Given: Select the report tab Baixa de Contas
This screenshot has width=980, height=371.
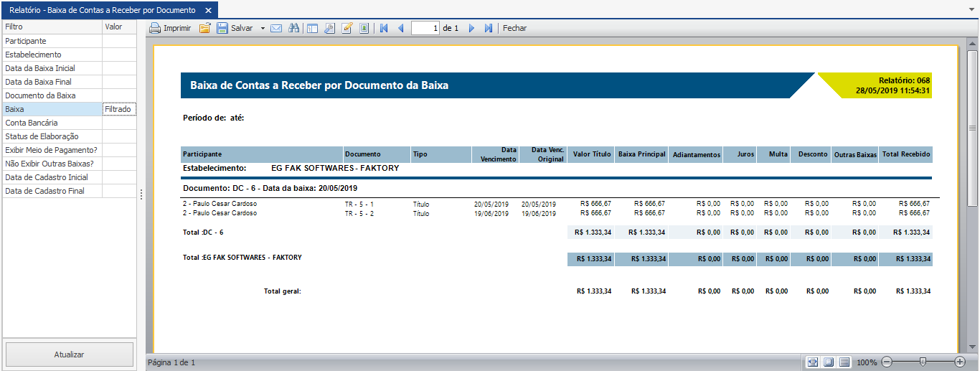Looking at the screenshot, I should click(x=102, y=10).
